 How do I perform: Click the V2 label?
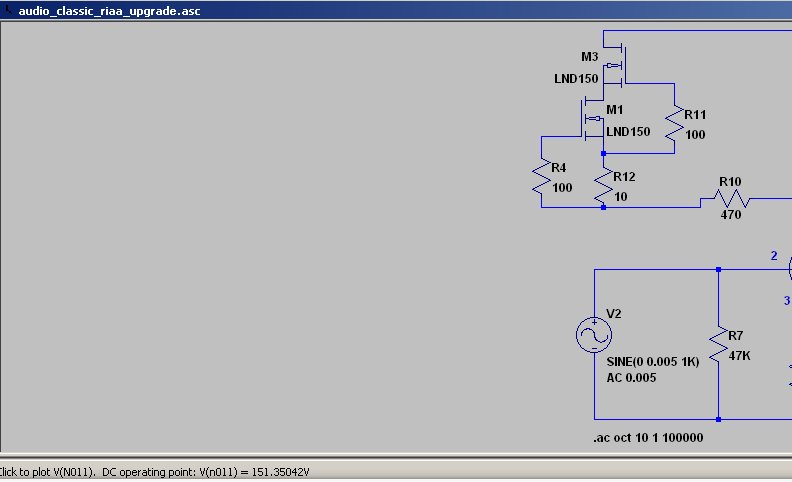[614, 314]
